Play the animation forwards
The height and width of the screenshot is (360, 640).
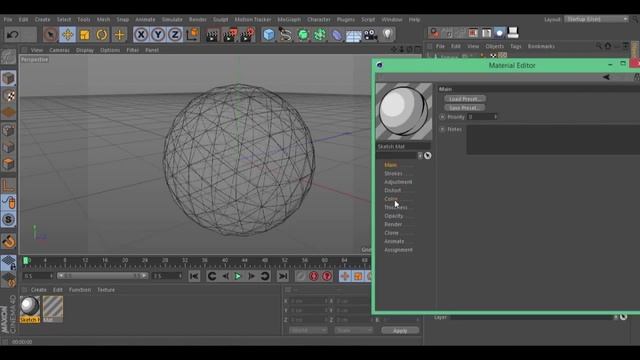(238, 276)
